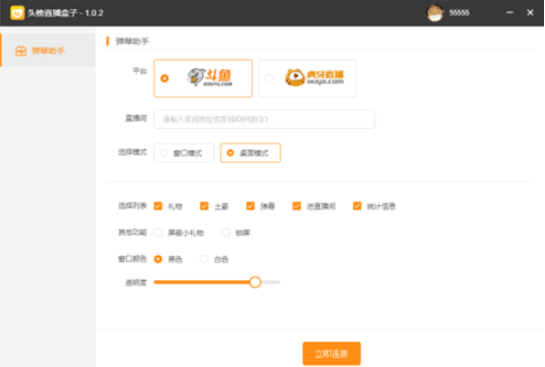
Task: Uncheck the 统计信息 checkbox
Action: (x=357, y=206)
